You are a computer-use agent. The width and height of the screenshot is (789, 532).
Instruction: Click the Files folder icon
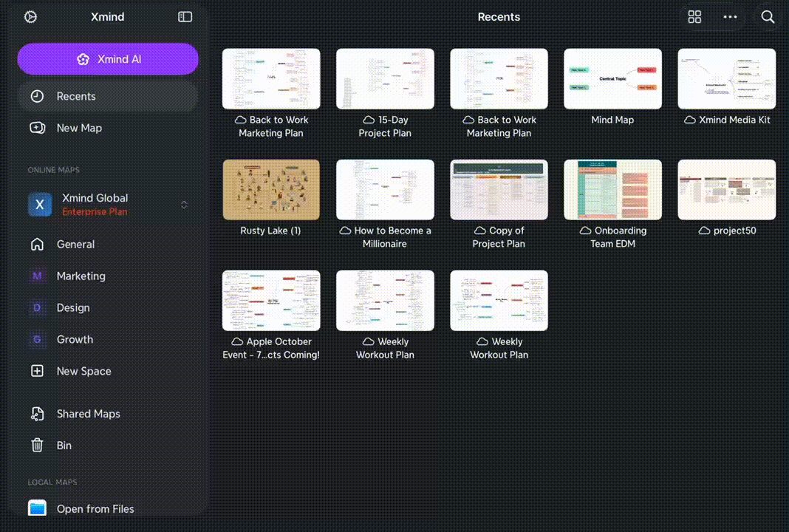point(37,508)
